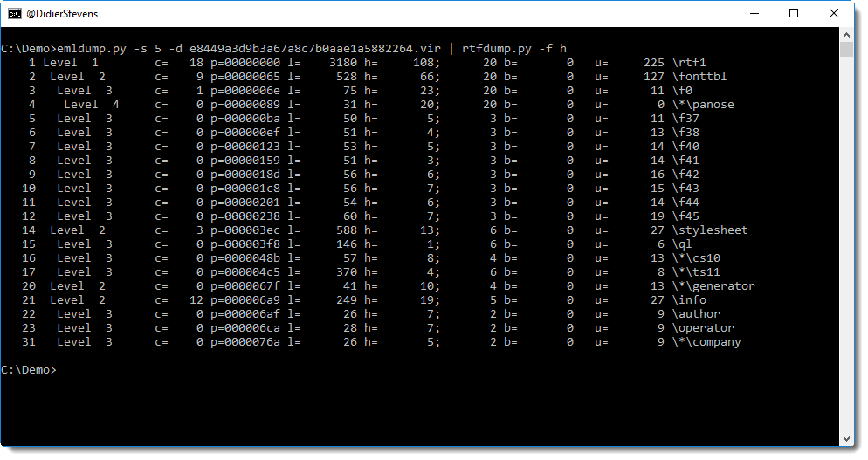
Task: Click the \ql entry
Action: [x=682, y=244]
